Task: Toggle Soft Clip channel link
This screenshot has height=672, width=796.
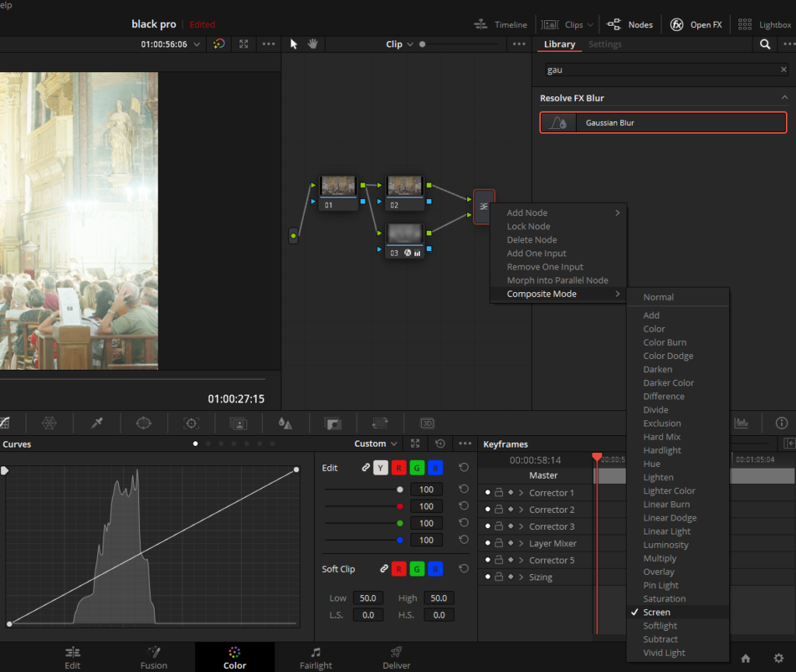Action: pyautogui.click(x=384, y=569)
